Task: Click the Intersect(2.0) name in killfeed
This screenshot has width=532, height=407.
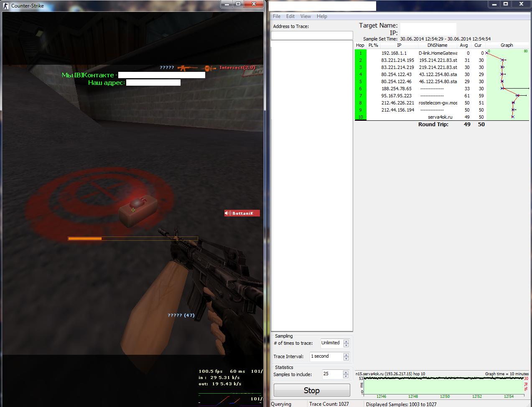Action: click(x=237, y=68)
